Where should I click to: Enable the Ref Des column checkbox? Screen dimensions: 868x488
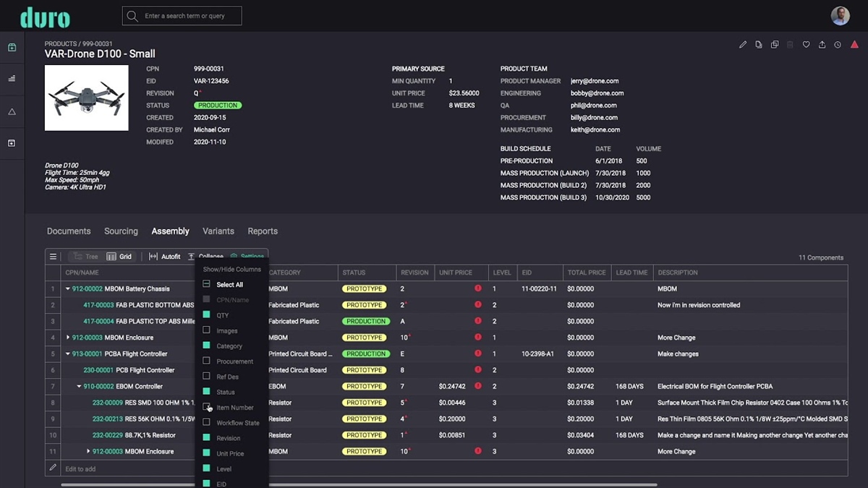(206, 377)
